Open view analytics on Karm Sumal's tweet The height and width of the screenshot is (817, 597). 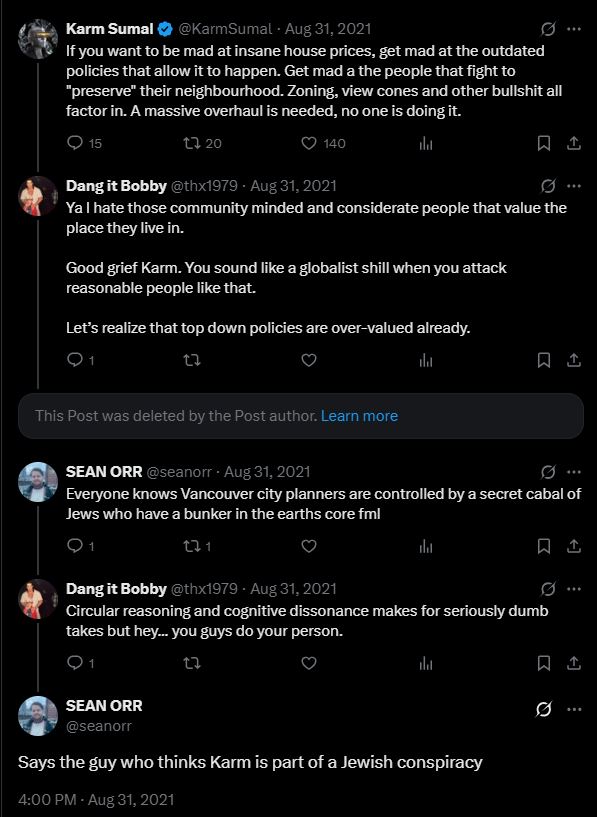point(427,143)
